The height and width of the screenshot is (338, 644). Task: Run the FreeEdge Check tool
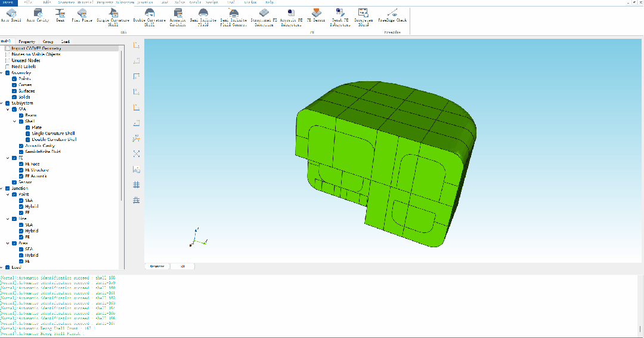[392, 16]
